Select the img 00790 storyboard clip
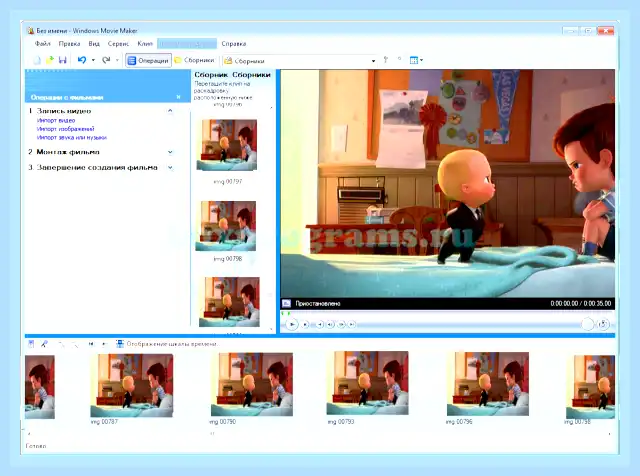Image resolution: width=640 pixels, height=476 pixels. 251,385
